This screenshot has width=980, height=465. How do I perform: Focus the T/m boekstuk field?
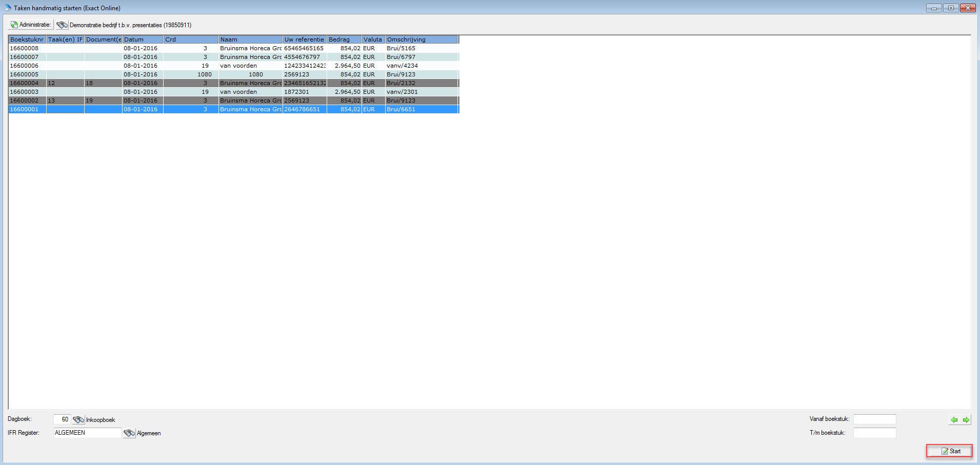875,433
